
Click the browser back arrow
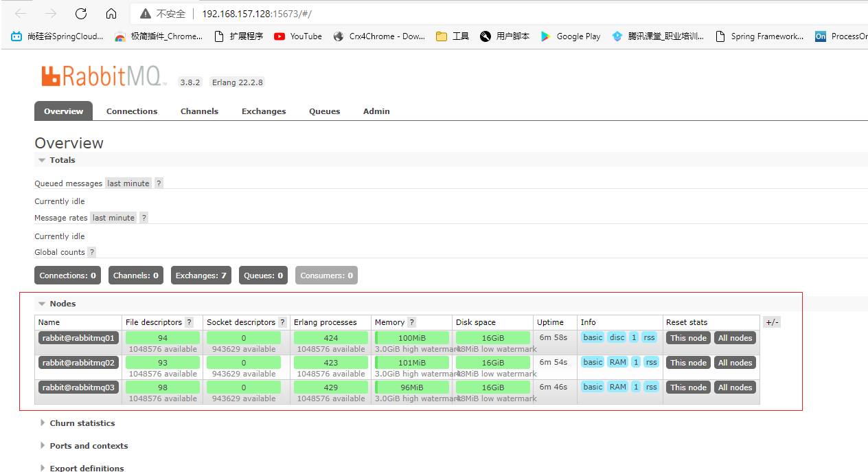[x=21, y=14]
